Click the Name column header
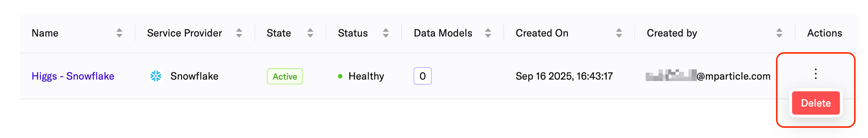Screen dimensions: 868x138 45,33
